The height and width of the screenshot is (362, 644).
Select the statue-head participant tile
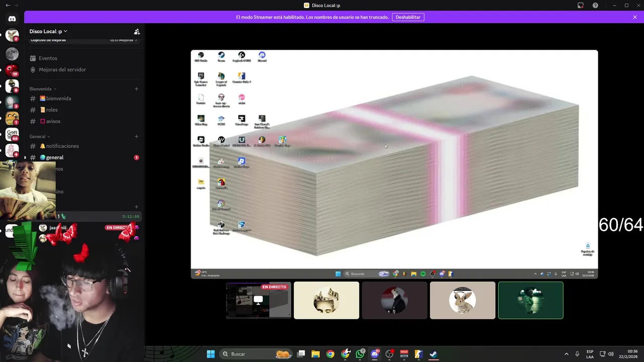click(327, 300)
